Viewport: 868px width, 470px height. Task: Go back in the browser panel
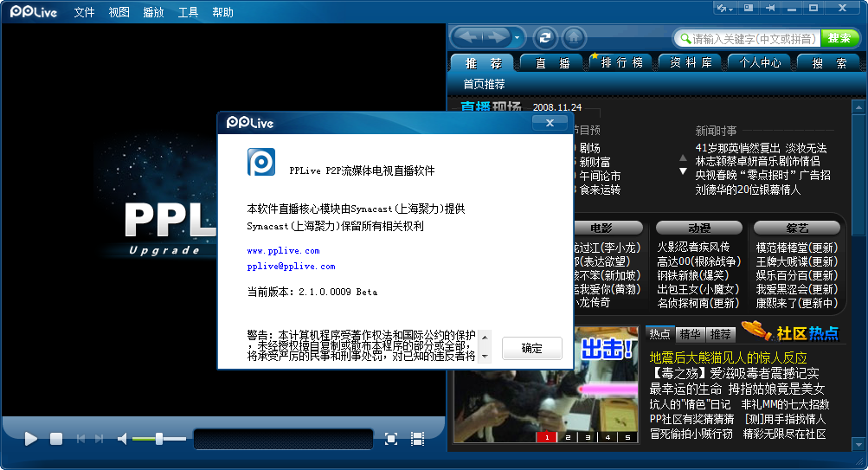[x=468, y=37]
